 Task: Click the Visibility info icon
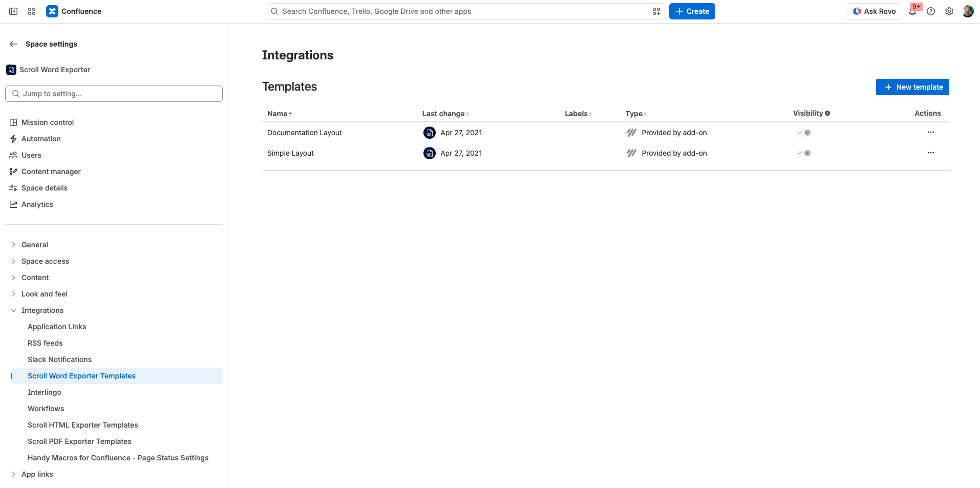tap(827, 113)
